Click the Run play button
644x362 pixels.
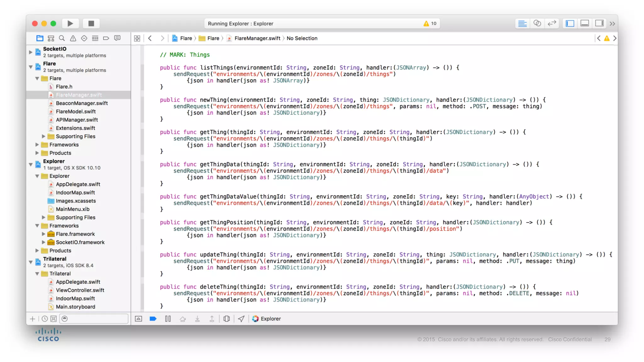pos(70,23)
